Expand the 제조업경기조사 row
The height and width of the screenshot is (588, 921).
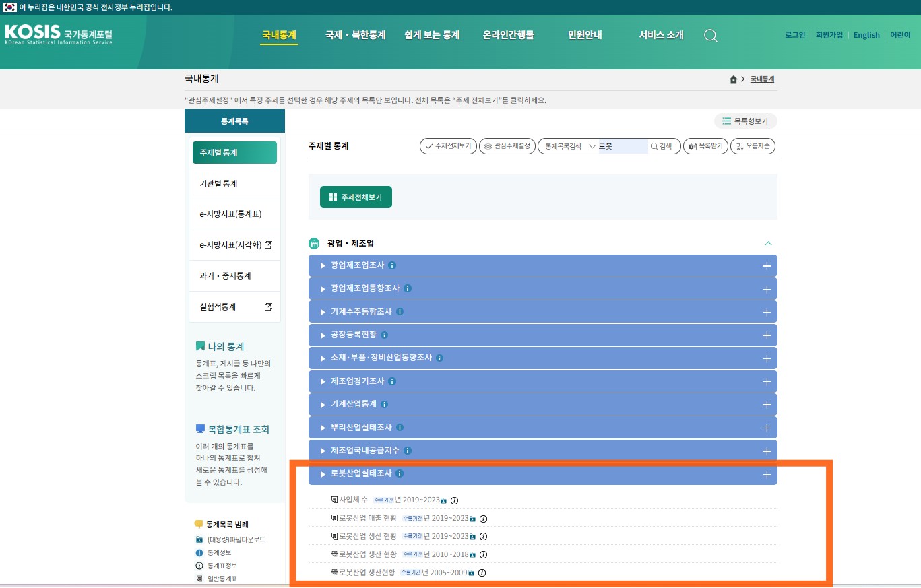pyautogui.click(x=356, y=381)
